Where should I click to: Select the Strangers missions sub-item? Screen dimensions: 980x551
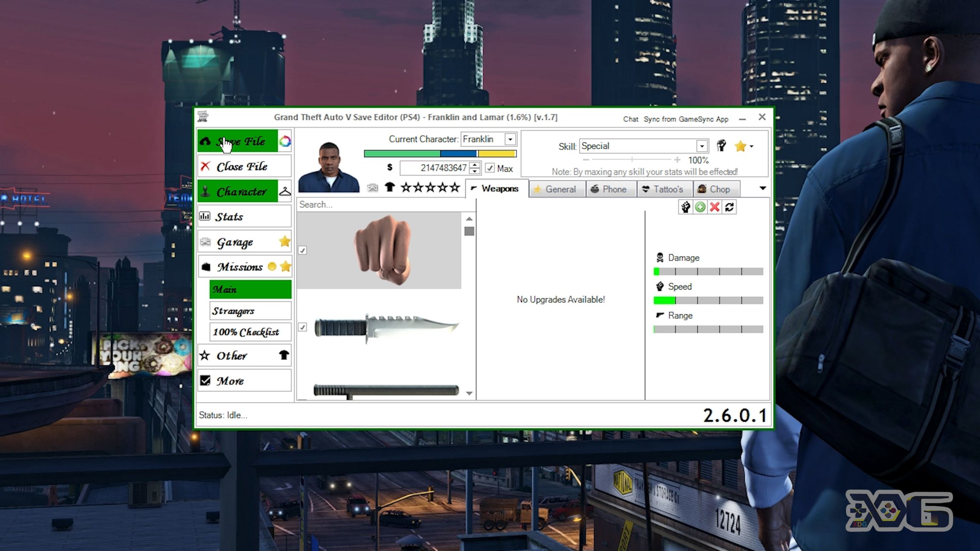click(250, 311)
